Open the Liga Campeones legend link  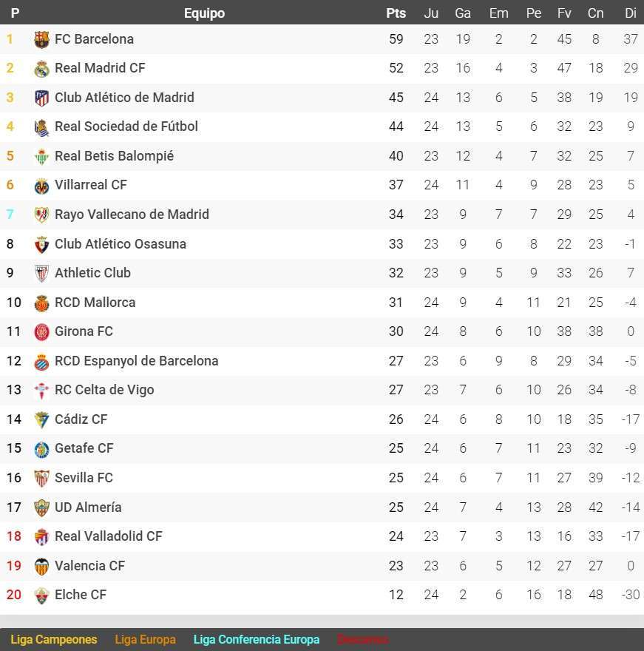(x=54, y=639)
